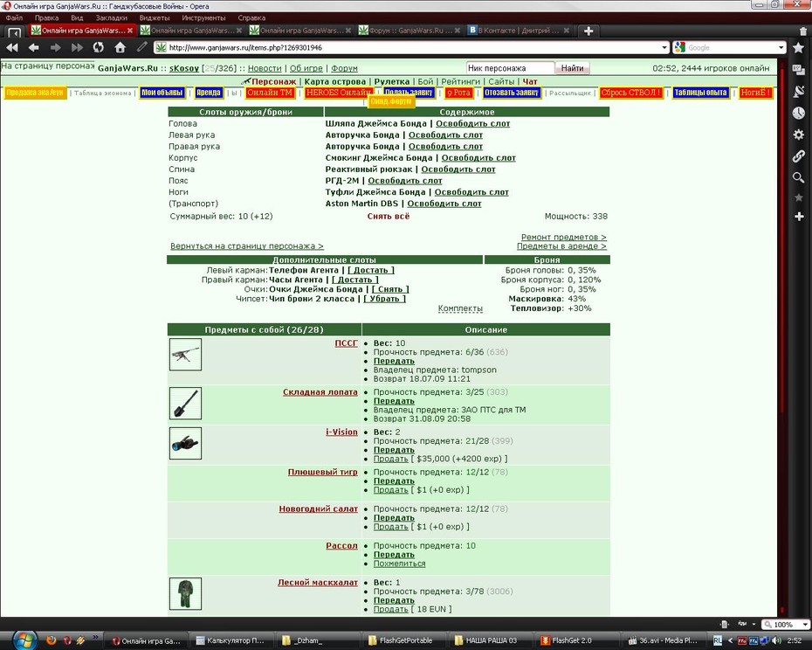Image resolution: width=812 pixels, height=650 pixels.
Task: Open the 100% zoom level dropdown
Action: pyautogui.click(x=805, y=624)
